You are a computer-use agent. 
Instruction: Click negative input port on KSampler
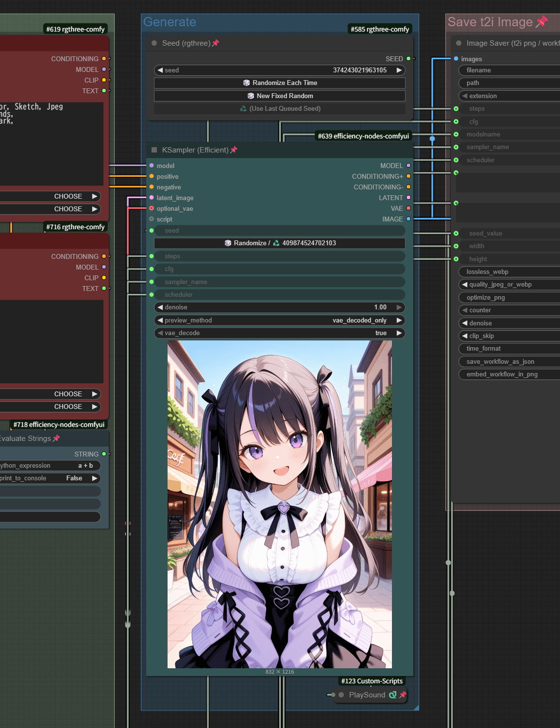pos(152,187)
